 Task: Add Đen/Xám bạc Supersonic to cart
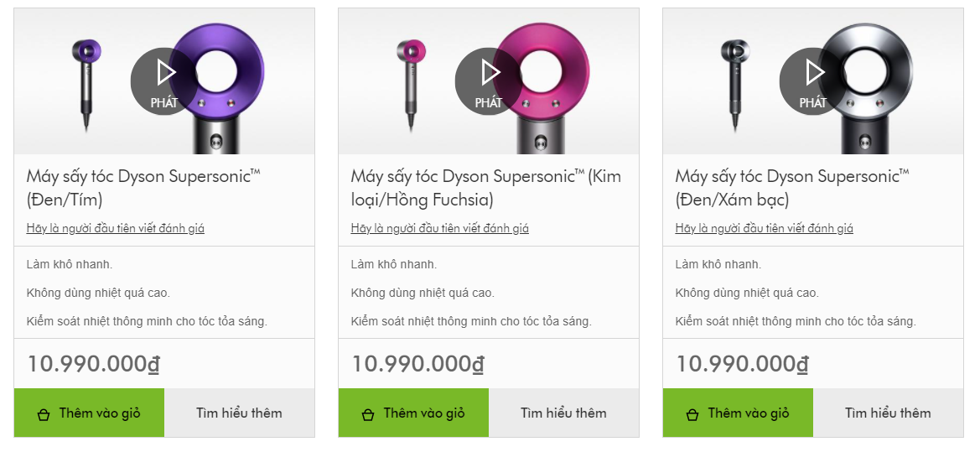[x=738, y=413]
